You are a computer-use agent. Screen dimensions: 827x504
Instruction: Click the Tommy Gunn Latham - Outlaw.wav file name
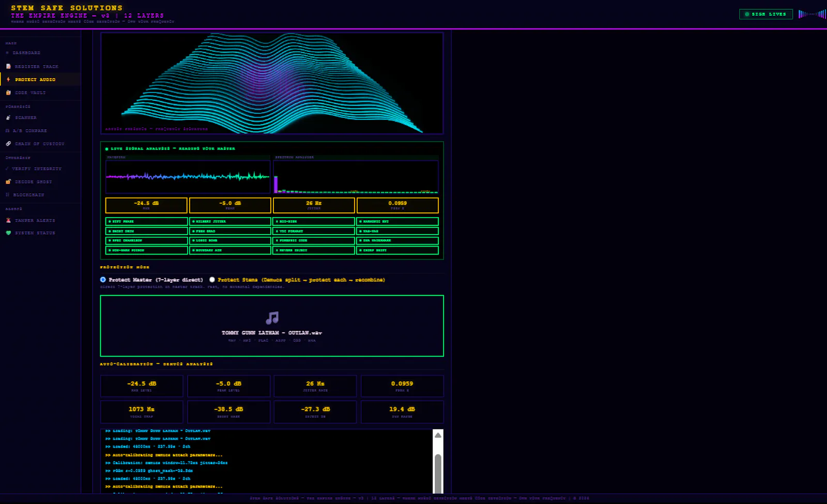coord(272,333)
